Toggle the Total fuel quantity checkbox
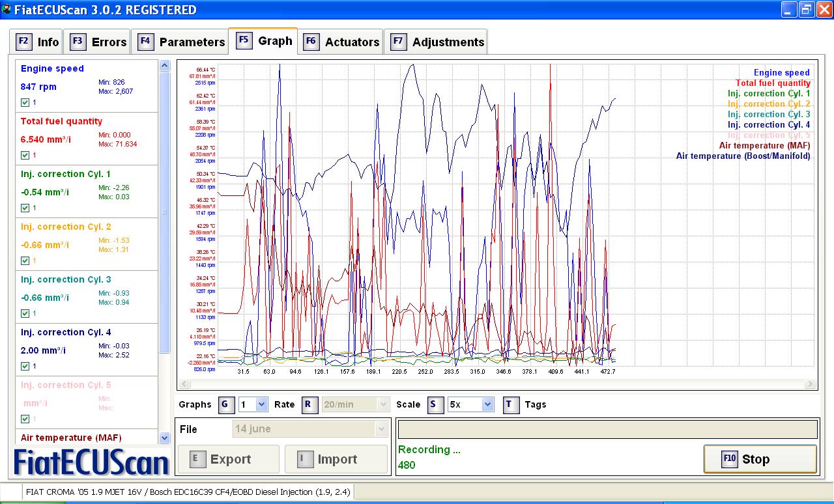The image size is (834, 504). tap(25, 155)
